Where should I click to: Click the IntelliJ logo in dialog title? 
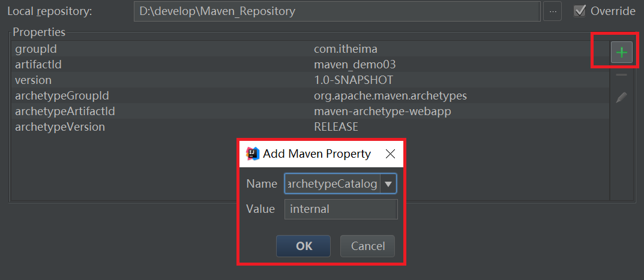coord(253,153)
